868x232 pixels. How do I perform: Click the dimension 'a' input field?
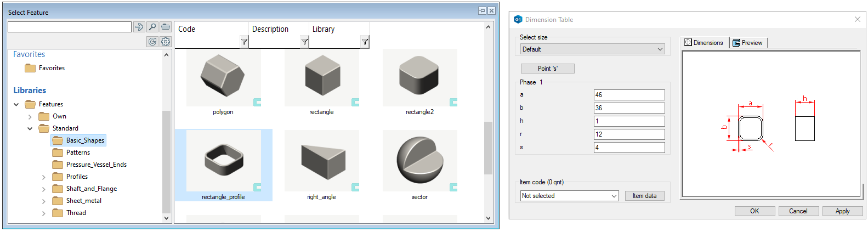click(629, 95)
